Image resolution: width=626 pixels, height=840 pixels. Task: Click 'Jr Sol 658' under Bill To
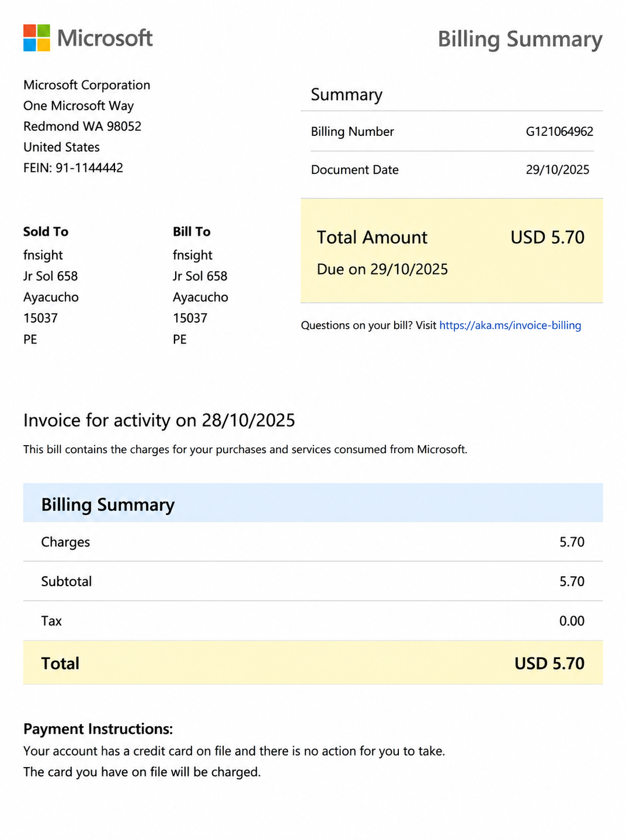200,276
